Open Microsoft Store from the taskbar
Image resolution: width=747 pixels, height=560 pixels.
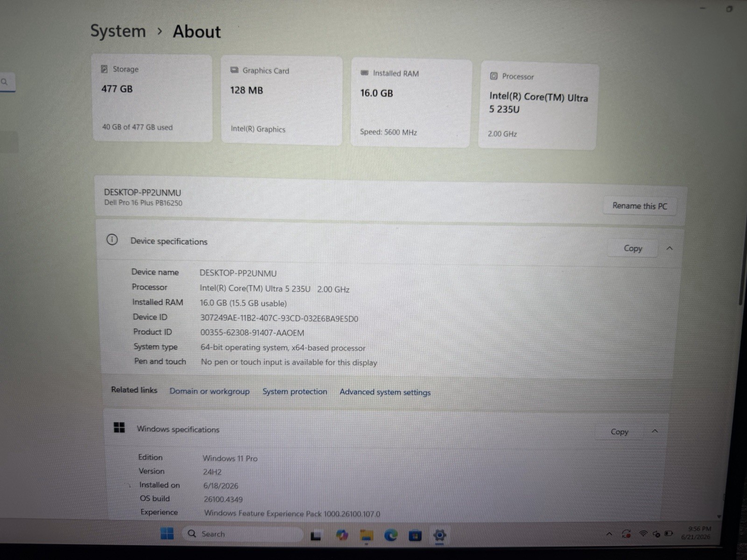pos(415,536)
